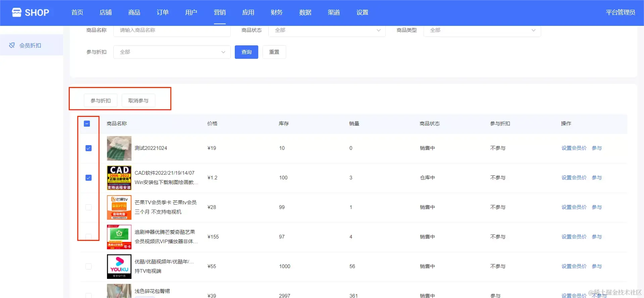
Task: Open the 浅色碎花包臀裙 product thumbnail
Action: (119, 291)
